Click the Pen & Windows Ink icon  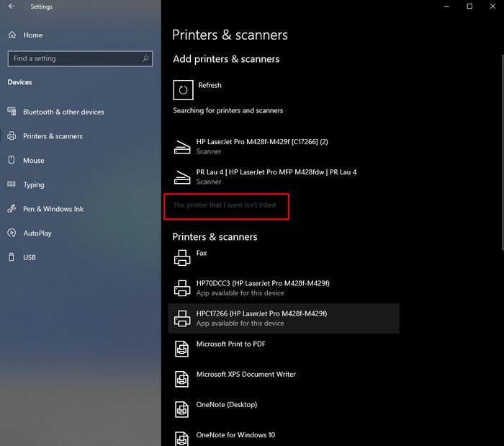12,209
